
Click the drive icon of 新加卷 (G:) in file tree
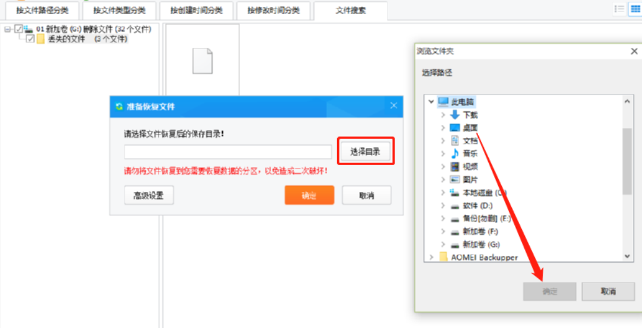pyautogui.click(x=28, y=29)
